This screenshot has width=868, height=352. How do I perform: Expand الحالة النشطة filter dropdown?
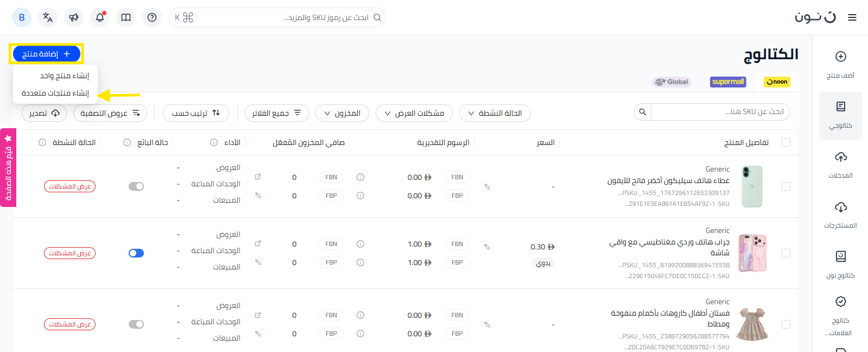coord(495,113)
